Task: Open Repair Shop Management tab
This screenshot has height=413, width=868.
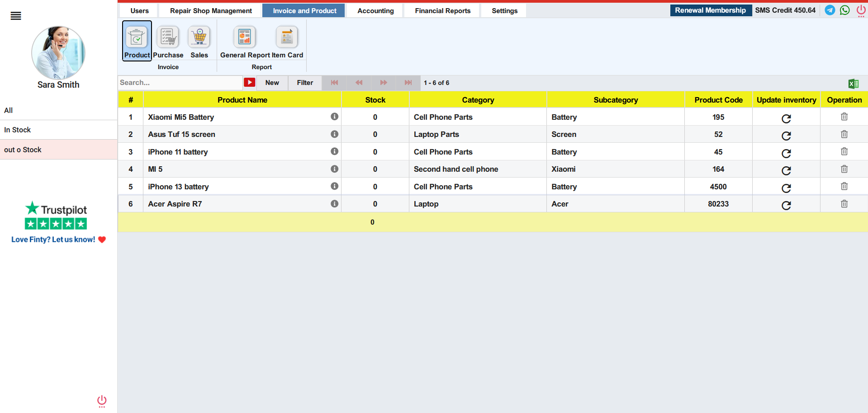Action: click(x=211, y=11)
